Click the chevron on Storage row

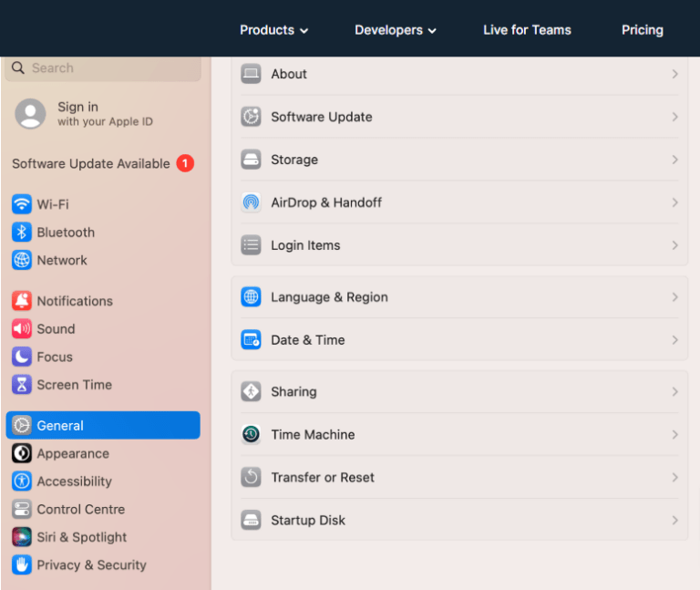(675, 160)
